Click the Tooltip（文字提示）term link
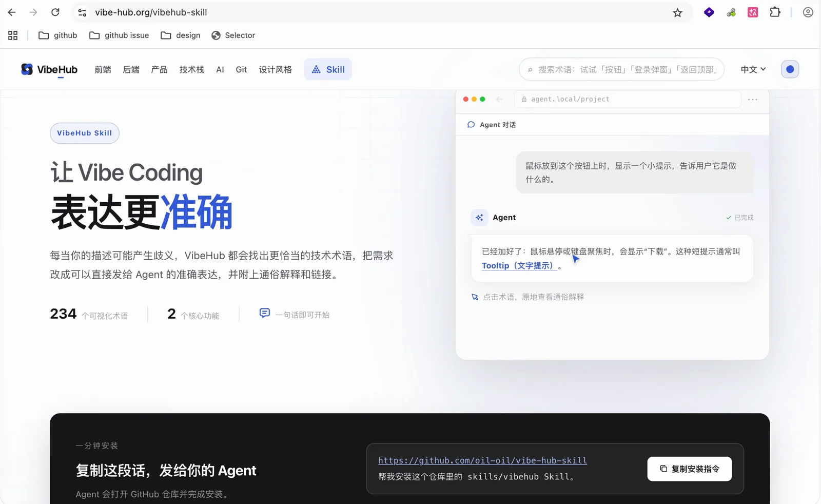821x504 pixels. [519, 266]
